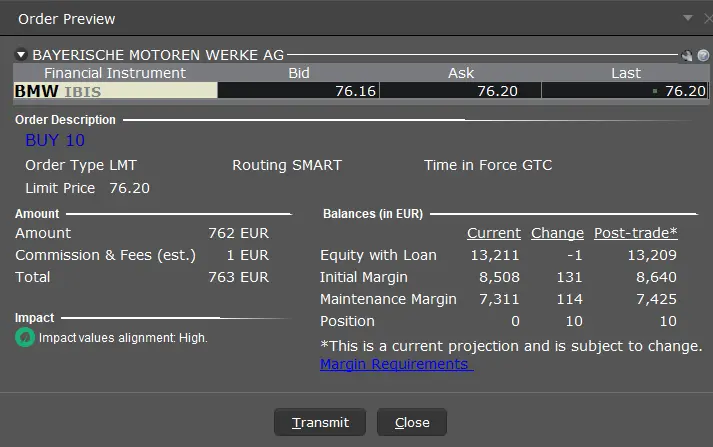Click the Maintenance Margin label

(x=388, y=299)
